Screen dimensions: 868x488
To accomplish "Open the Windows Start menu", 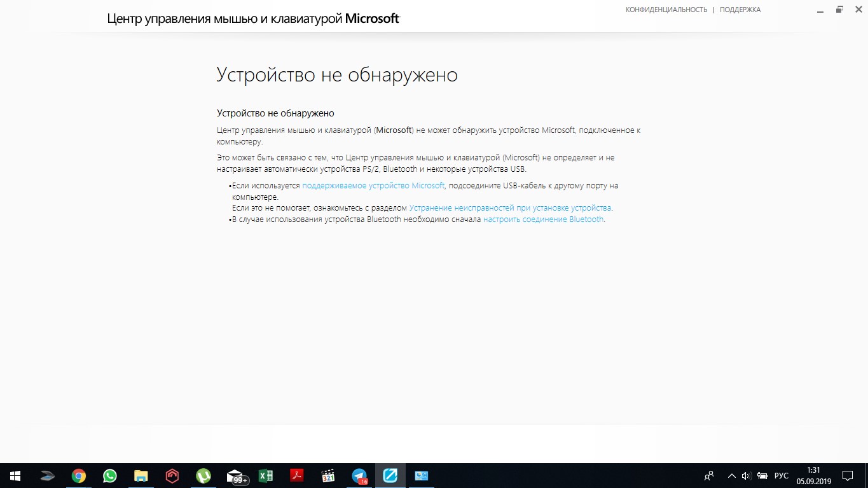I will (15, 476).
